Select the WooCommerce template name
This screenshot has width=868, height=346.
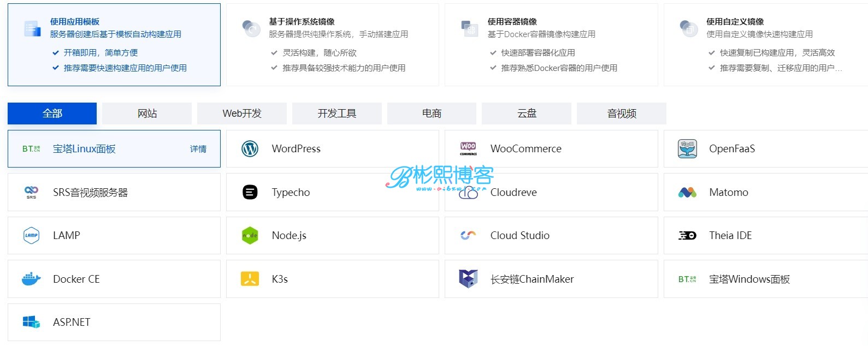tap(526, 148)
